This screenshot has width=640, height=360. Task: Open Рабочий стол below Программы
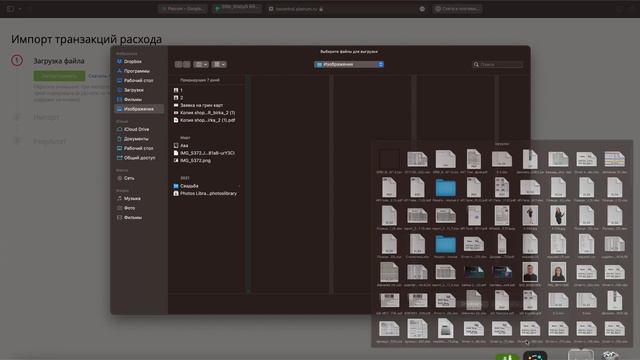point(139,80)
